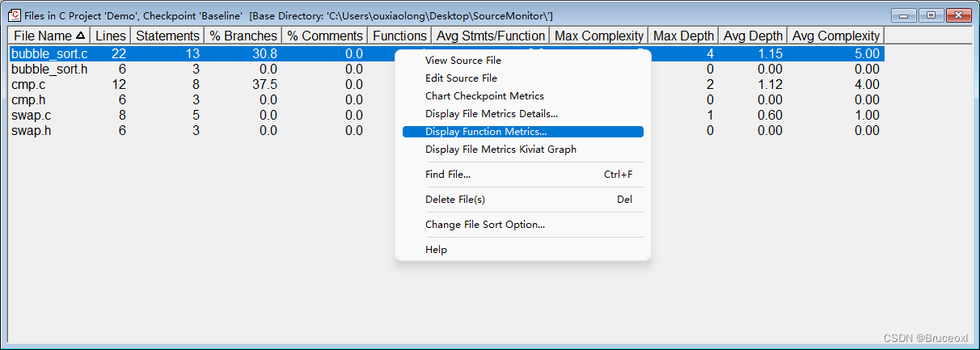
Task: Choose Edit Source File from context menu
Action: tap(461, 78)
